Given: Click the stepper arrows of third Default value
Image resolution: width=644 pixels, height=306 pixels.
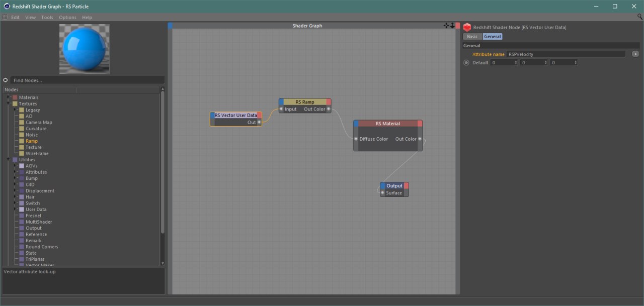Looking at the screenshot, I should pos(575,62).
